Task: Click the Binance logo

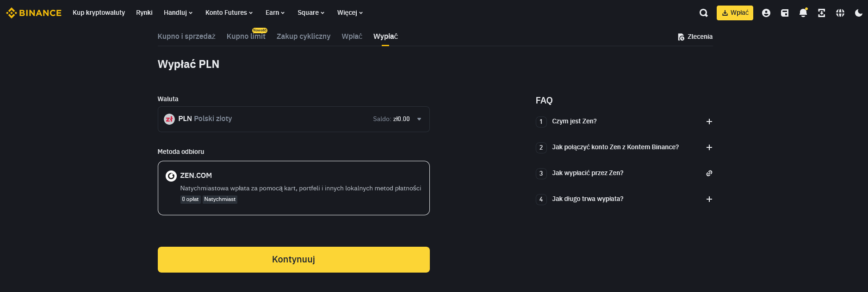Action: coord(33,13)
